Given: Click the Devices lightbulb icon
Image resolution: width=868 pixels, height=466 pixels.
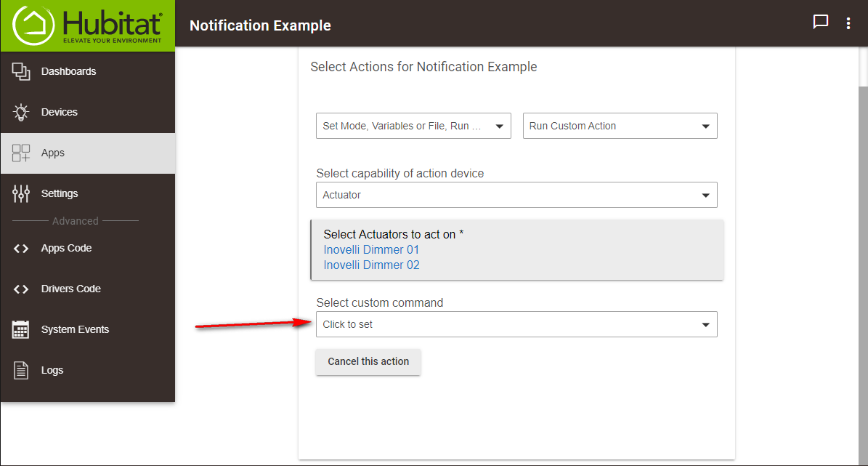Looking at the screenshot, I should click(x=21, y=112).
